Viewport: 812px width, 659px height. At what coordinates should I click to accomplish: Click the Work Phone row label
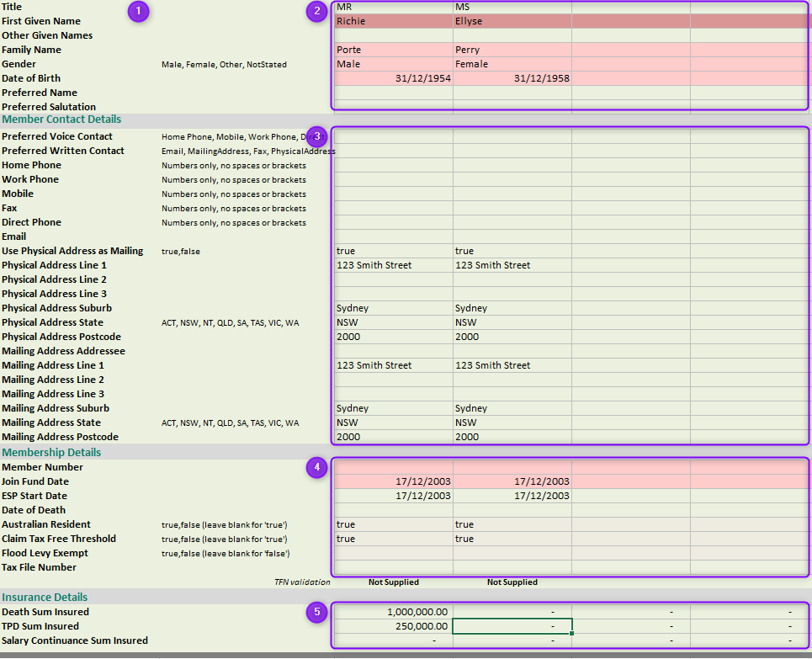pyautogui.click(x=30, y=179)
